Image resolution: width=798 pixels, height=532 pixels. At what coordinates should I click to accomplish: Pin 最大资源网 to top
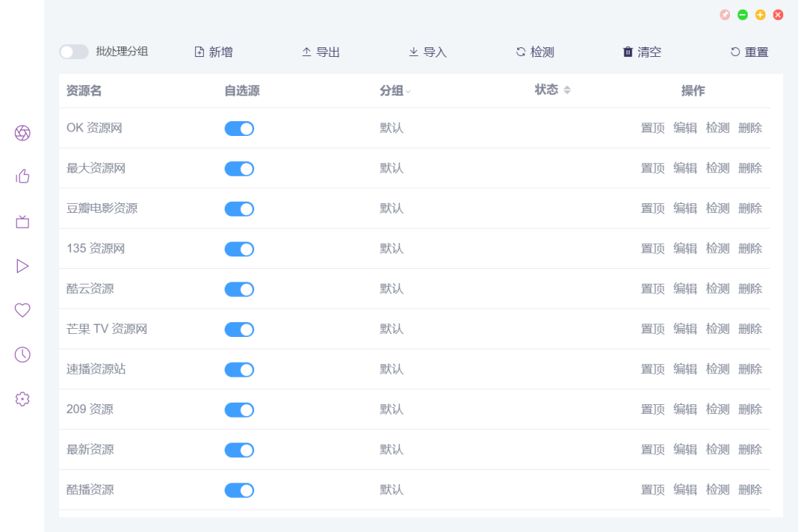652,168
